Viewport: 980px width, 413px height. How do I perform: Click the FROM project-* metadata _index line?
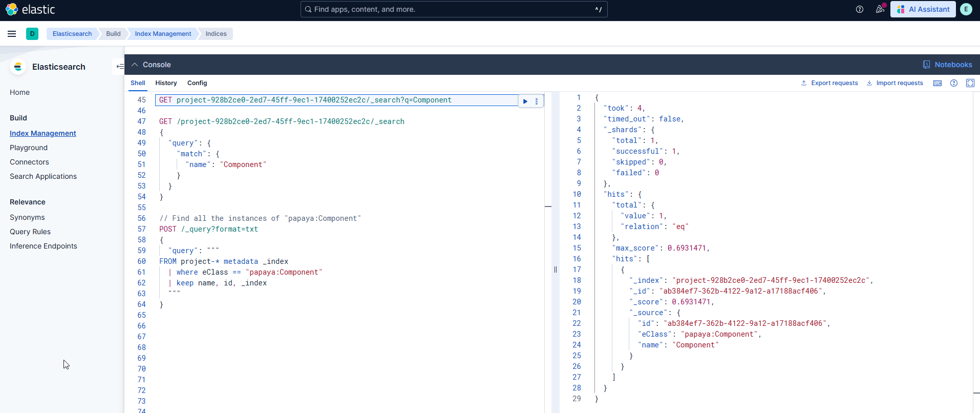224,261
